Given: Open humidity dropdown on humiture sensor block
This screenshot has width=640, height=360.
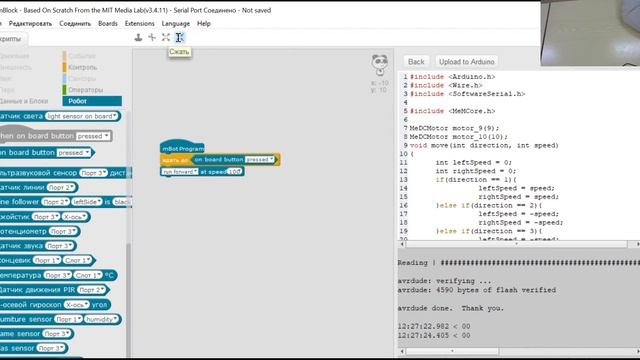Looking at the screenshot, I should tap(102, 319).
